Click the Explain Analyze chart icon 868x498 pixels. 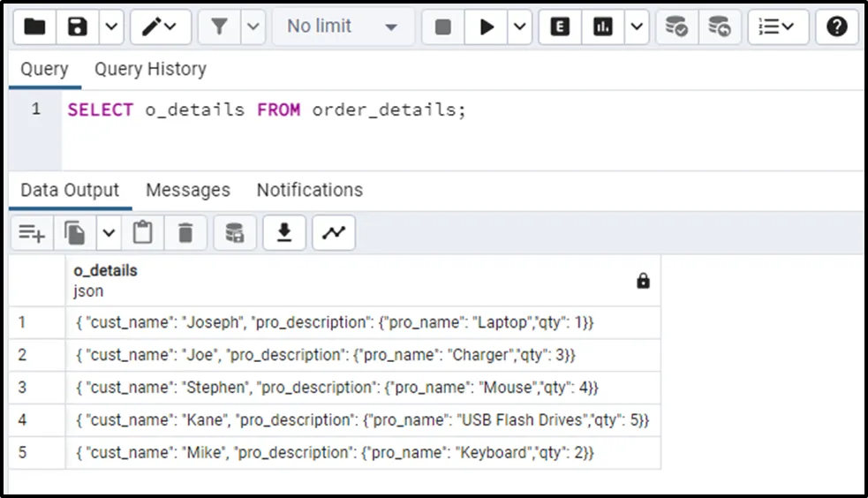pos(603,26)
